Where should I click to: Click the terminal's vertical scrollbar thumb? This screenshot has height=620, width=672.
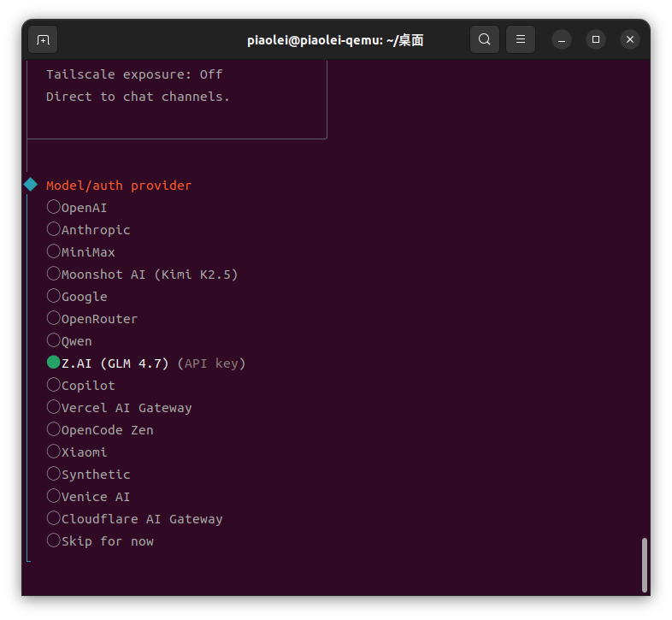click(644, 564)
